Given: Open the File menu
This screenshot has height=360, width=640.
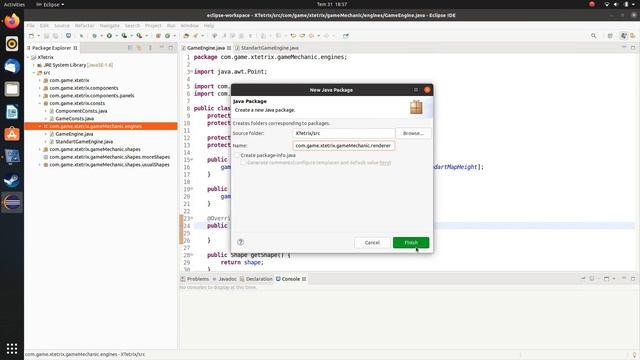Looking at the screenshot, I should (x=31, y=25).
